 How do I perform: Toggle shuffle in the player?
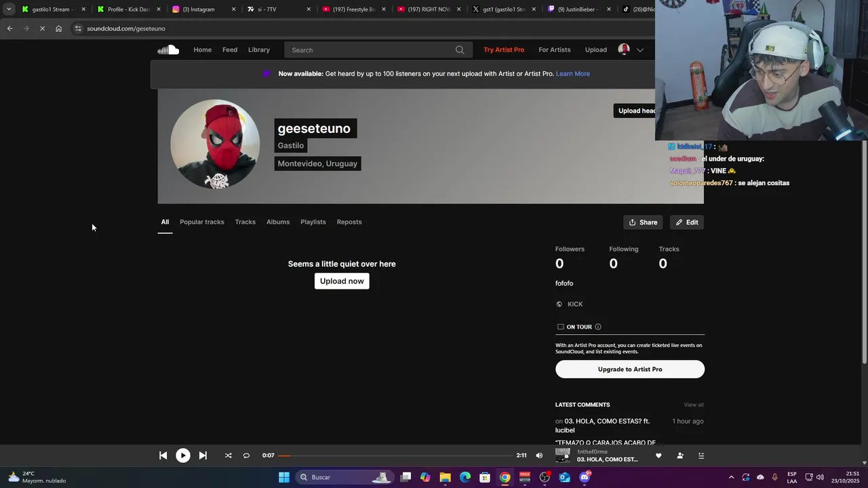pyautogui.click(x=228, y=455)
